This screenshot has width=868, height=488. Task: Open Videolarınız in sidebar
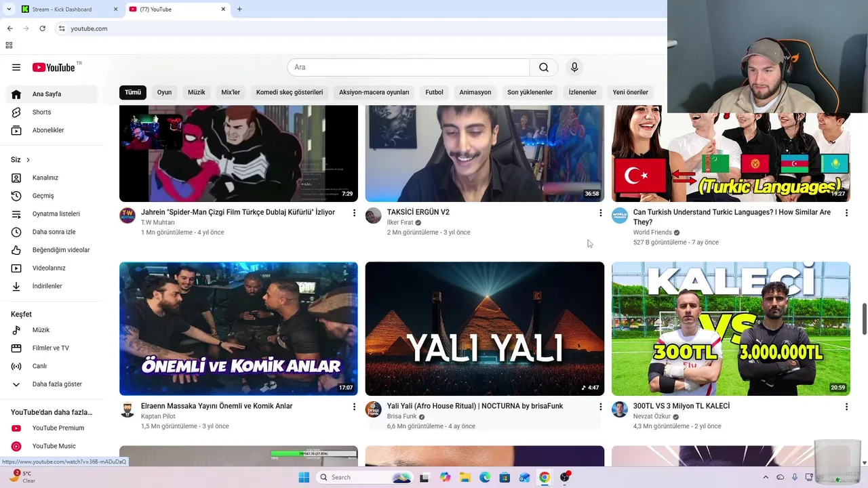52,268
